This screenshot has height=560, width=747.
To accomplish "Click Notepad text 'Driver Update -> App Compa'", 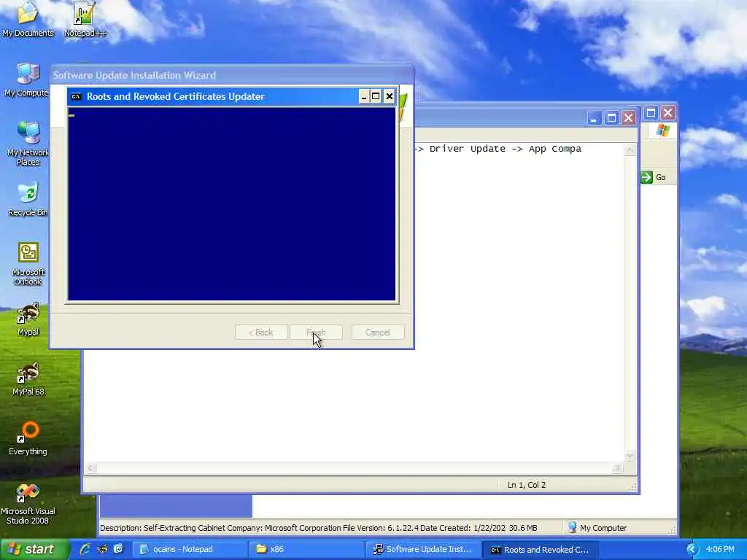I will click(505, 149).
